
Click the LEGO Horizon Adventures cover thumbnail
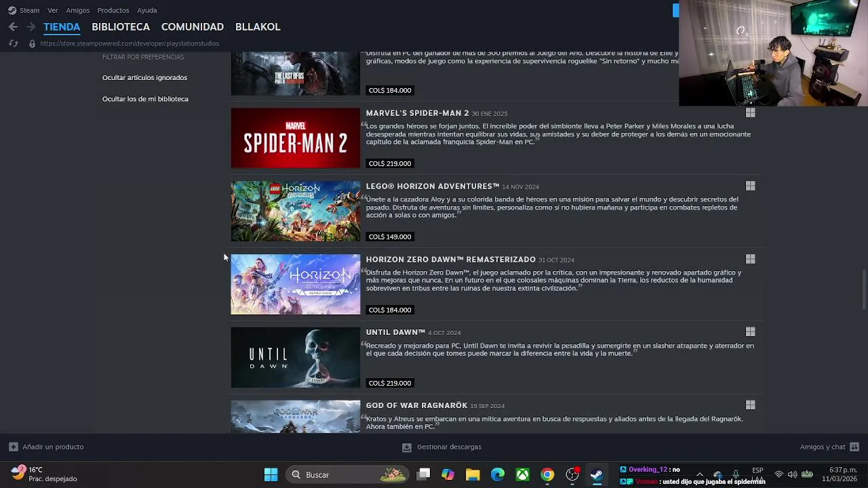[x=296, y=211]
